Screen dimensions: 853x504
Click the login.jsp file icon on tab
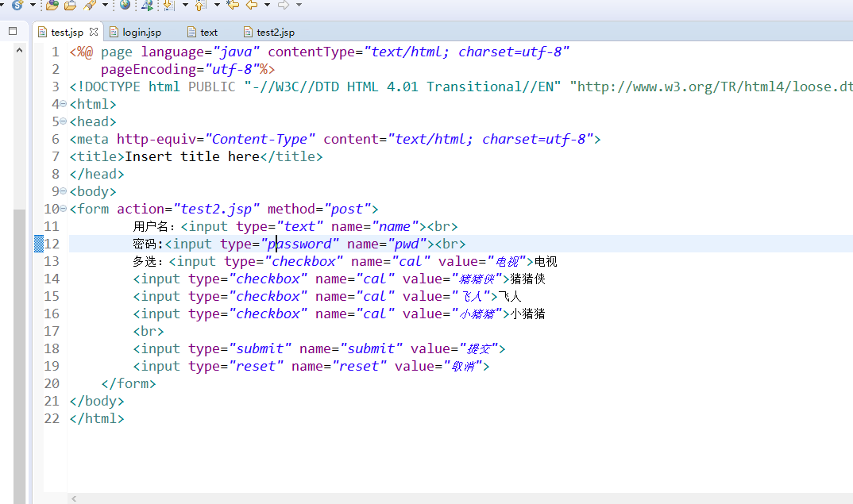tap(114, 32)
